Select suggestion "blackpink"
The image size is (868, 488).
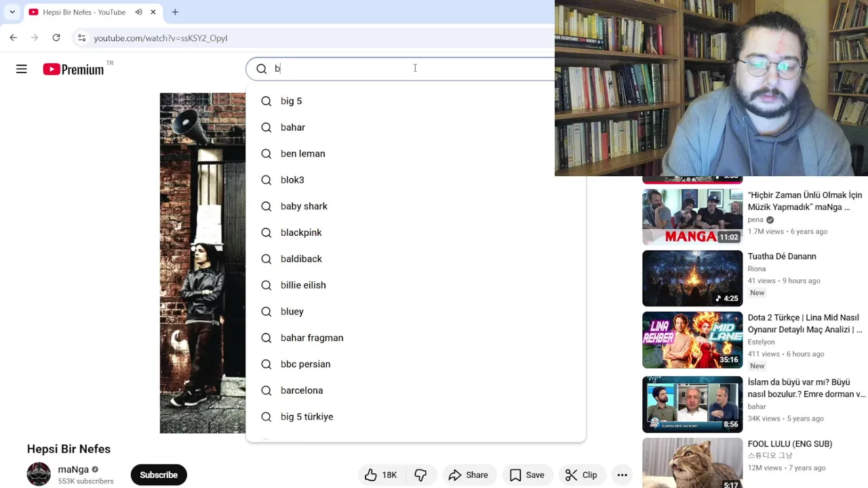[x=416, y=232]
